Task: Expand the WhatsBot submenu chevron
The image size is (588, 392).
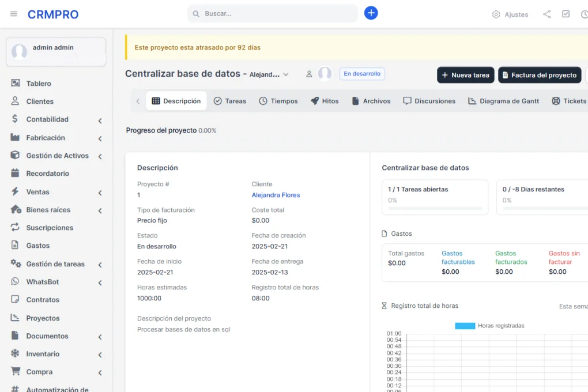Action: tap(100, 283)
